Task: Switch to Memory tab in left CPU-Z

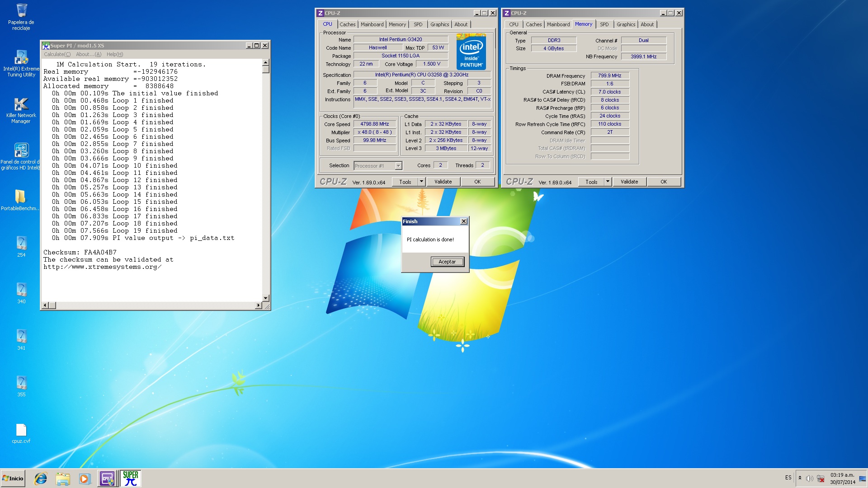Action: [397, 24]
